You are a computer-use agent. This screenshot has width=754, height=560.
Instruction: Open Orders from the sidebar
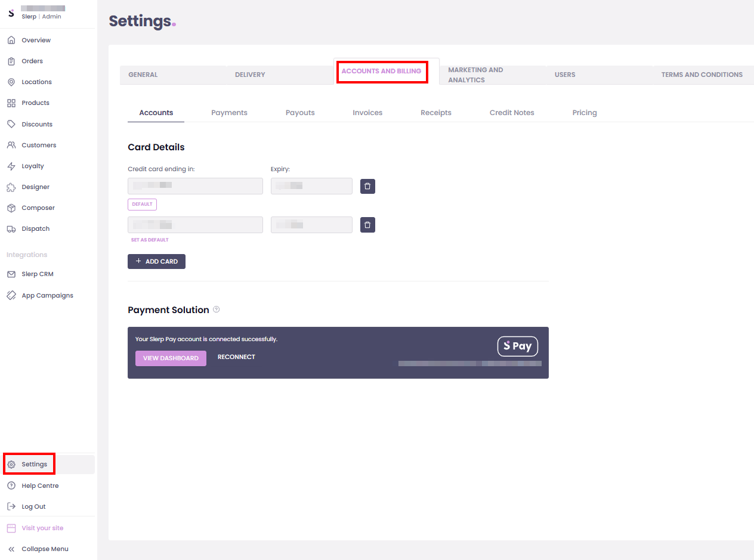pyautogui.click(x=32, y=61)
